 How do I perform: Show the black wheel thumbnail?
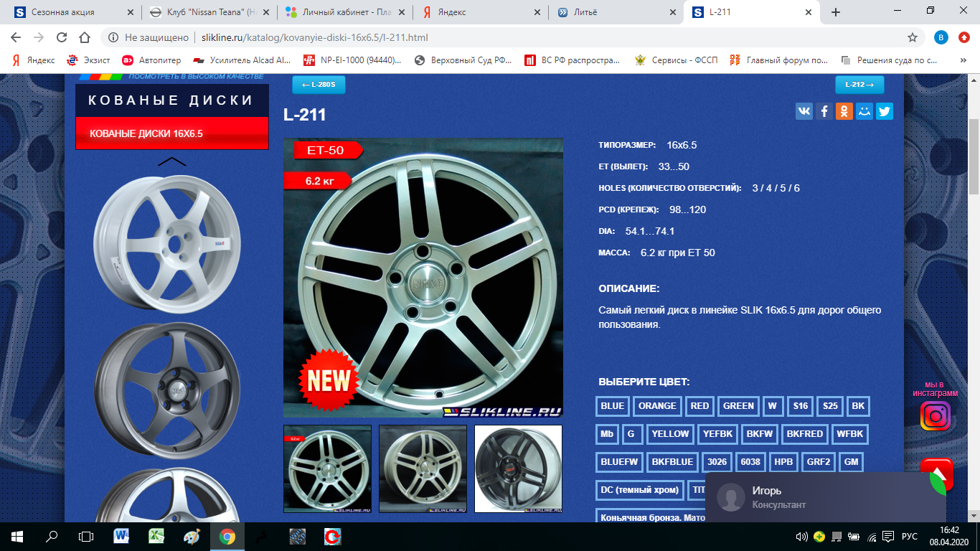click(518, 468)
